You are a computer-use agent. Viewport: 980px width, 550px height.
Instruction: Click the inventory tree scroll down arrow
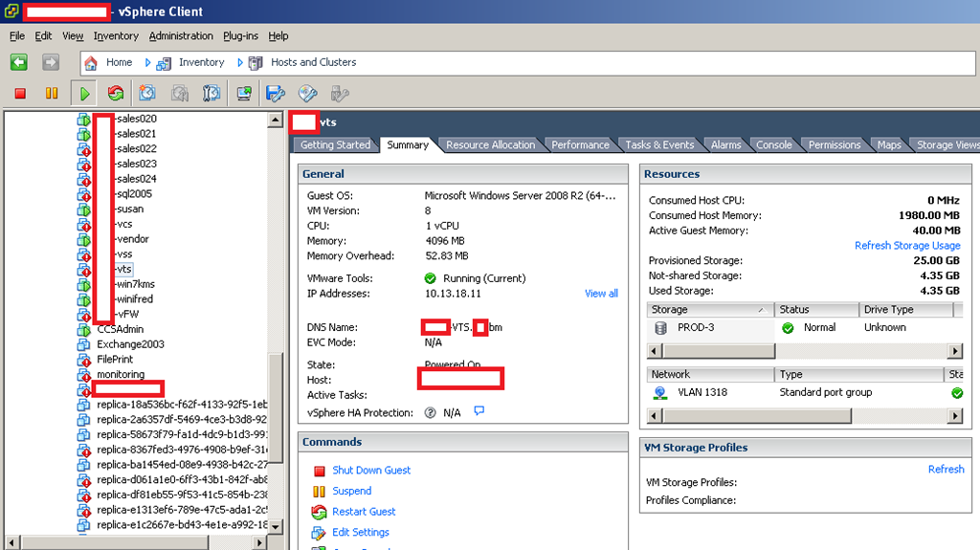275,526
